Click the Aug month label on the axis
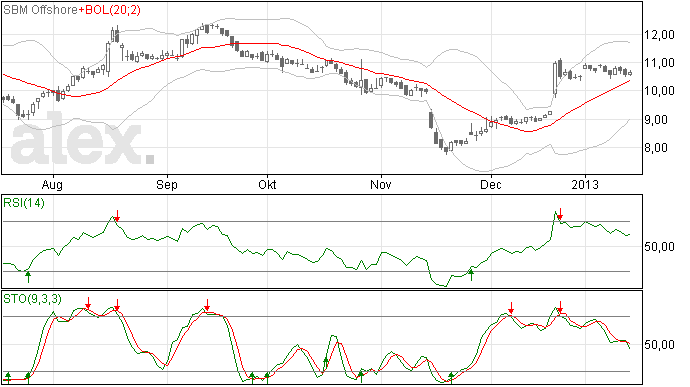 (x=52, y=184)
